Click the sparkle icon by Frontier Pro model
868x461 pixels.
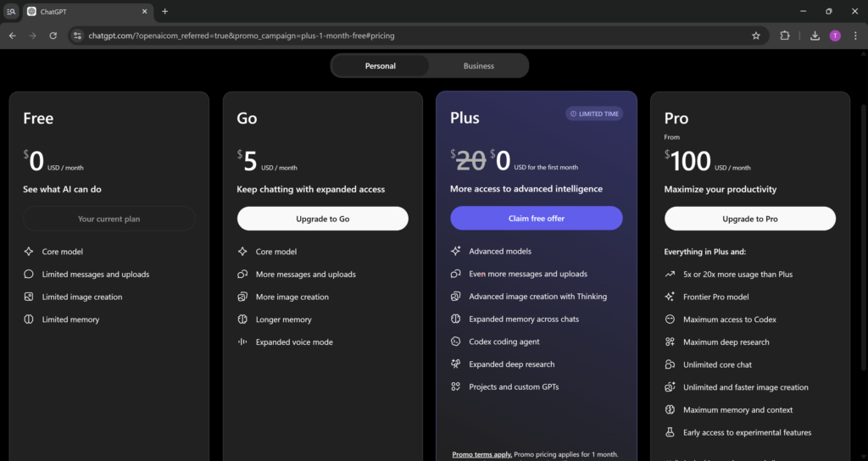(670, 297)
